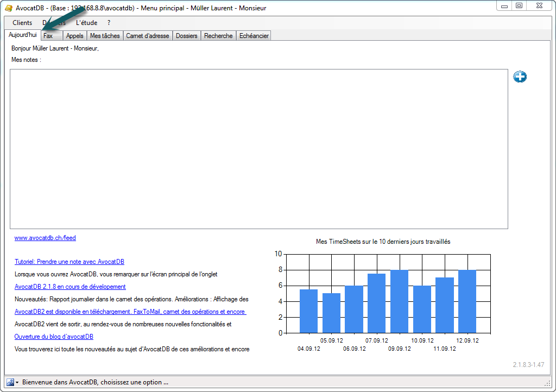
Task: Click the 12.09.12 bar in TimeSheets chart
Action: 467,301
